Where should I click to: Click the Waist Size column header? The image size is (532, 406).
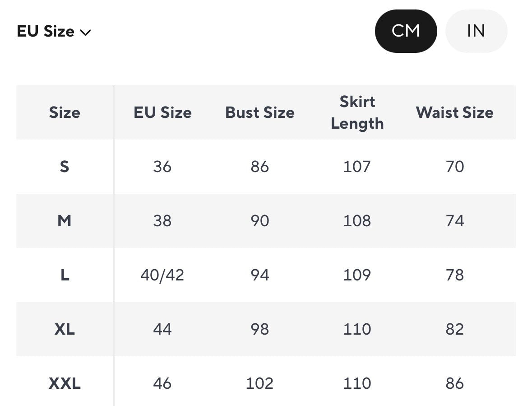coord(454,112)
